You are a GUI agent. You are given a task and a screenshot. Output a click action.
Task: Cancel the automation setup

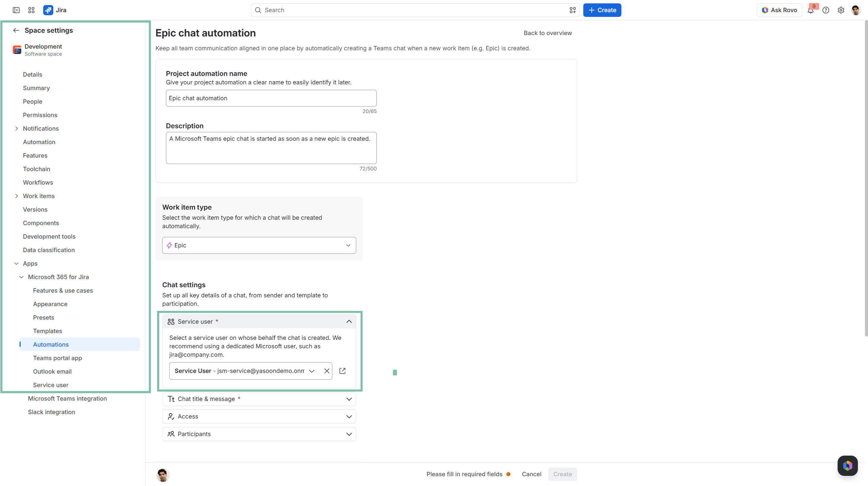[x=531, y=474]
